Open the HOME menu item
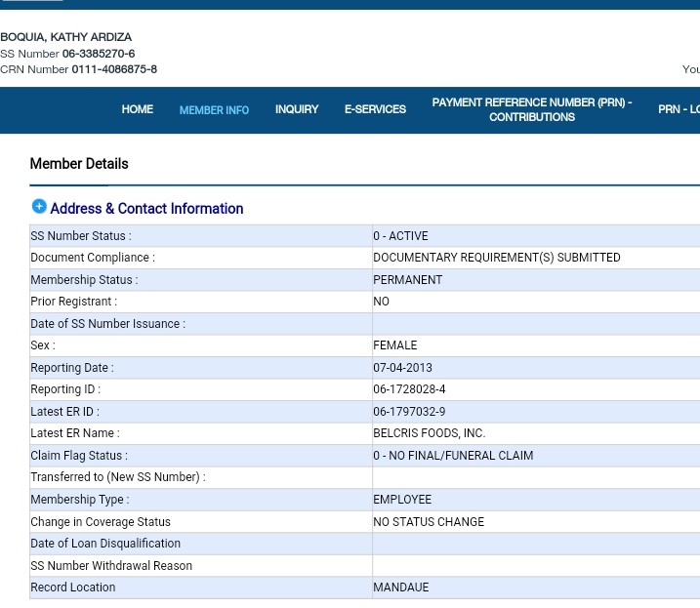The height and width of the screenshot is (608, 700). [x=137, y=109]
